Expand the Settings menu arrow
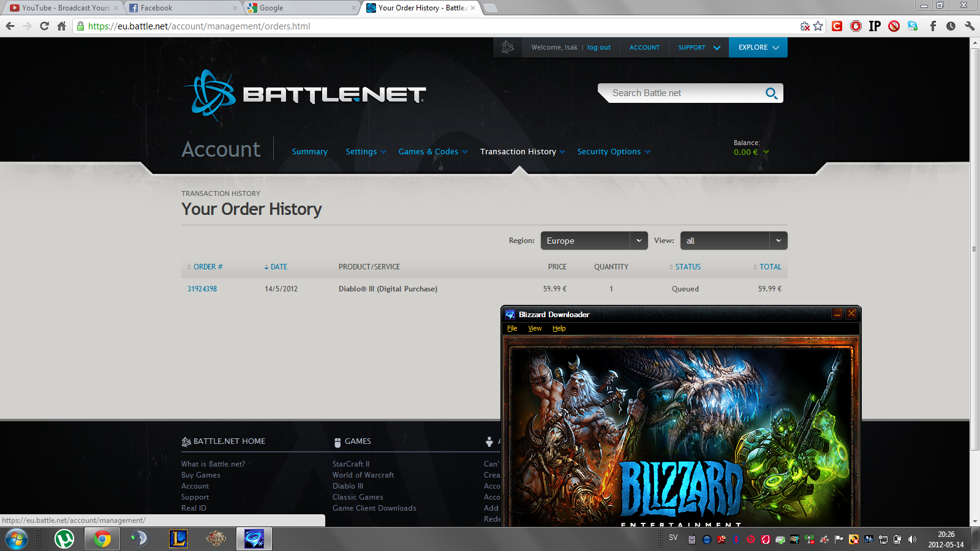980x551 pixels. tap(383, 152)
